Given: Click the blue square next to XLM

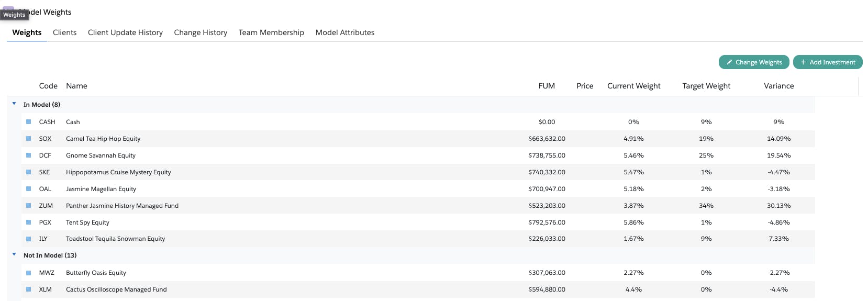Looking at the screenshot, I should [x=29, y=289].
